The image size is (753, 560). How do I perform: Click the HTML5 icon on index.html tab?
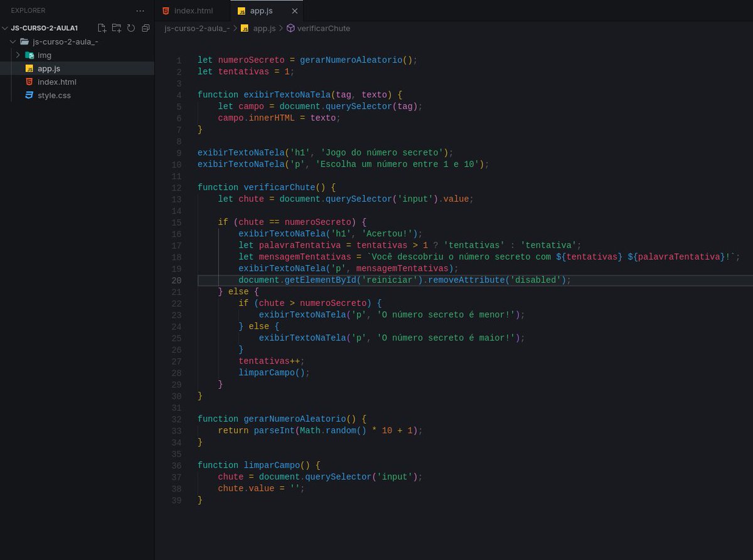[x=166, y=11]
